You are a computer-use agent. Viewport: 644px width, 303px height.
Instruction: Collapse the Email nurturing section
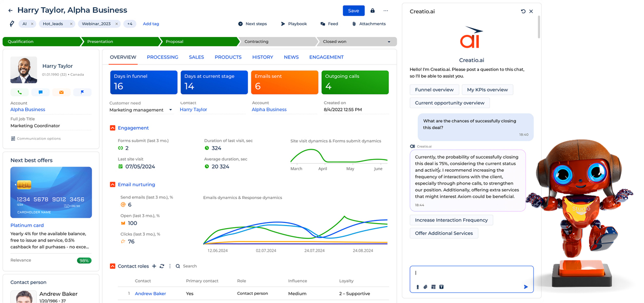pyautogui.click(x=111, y=184)
